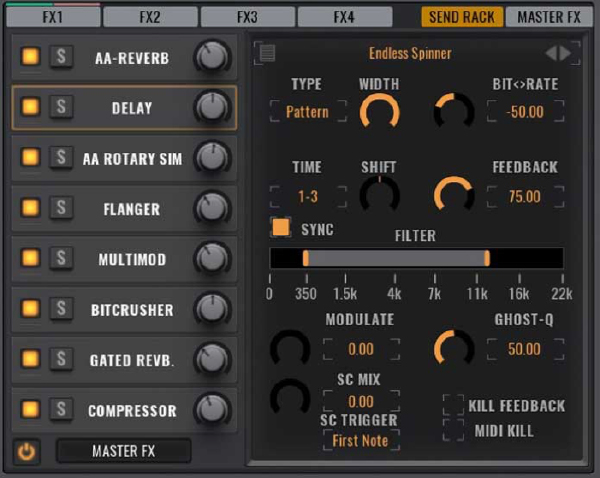Click the SC MIX value field 0.00
This screenshot has width=600, height=478.
pos(361,401)
